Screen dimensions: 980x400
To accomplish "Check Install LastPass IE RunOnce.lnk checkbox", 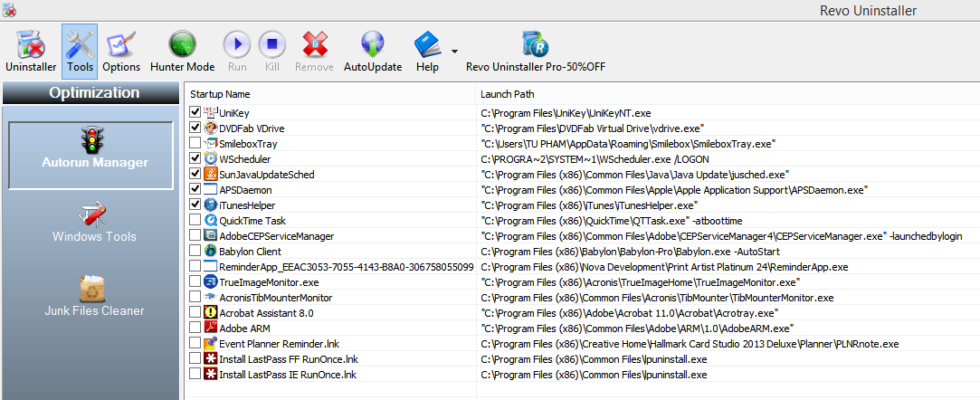I will (195, 375).
